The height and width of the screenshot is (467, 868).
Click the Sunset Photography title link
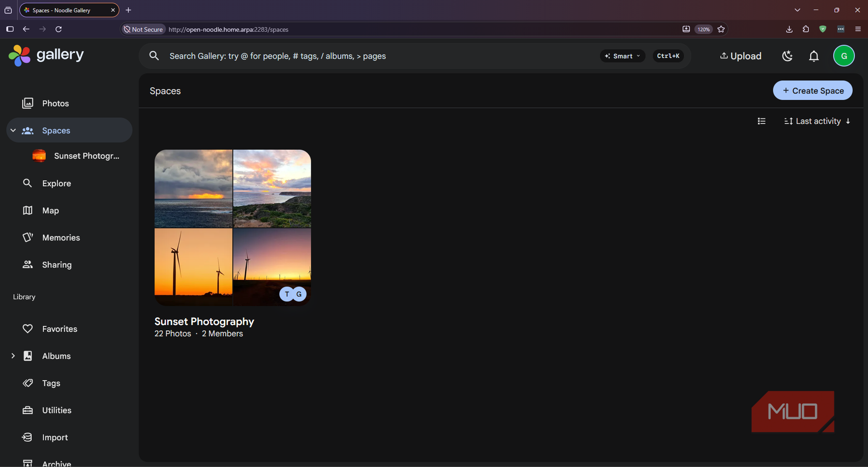click(x=204, y=321)
